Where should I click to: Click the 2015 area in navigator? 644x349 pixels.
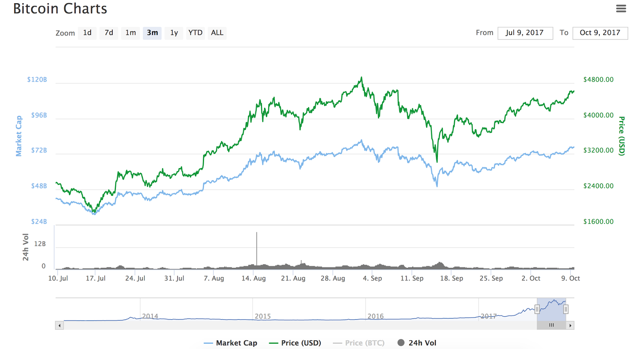[263, 316]
